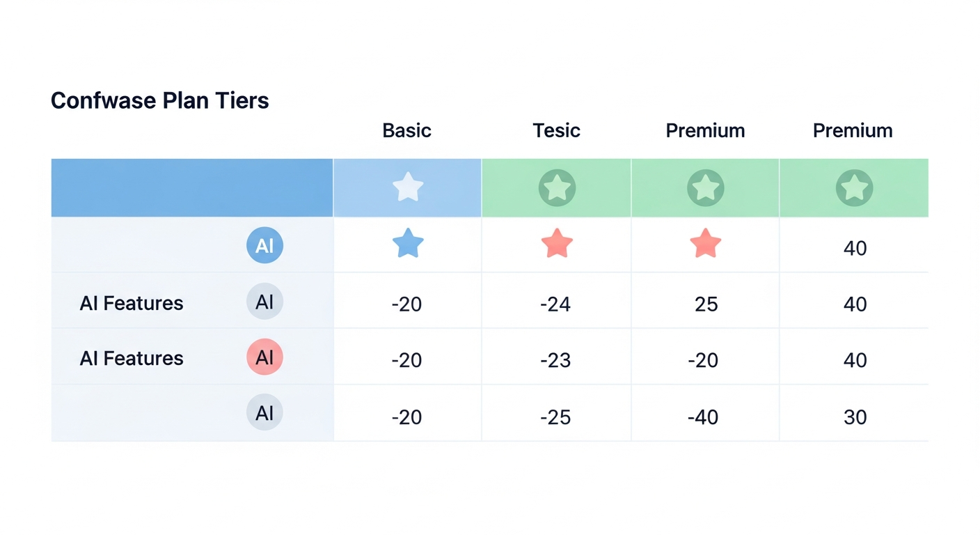Click the red star under first Premium column
This screenshot has height=535, width=980.
coord(705,244)
